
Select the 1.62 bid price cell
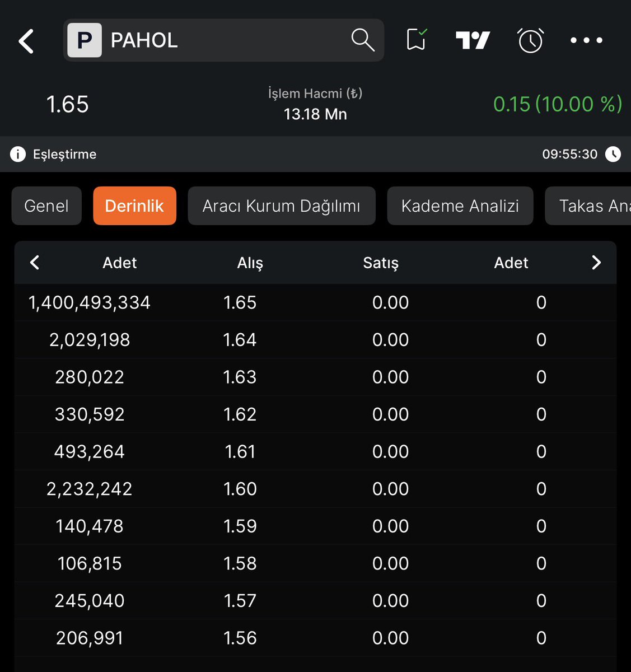tap(240, 414)
